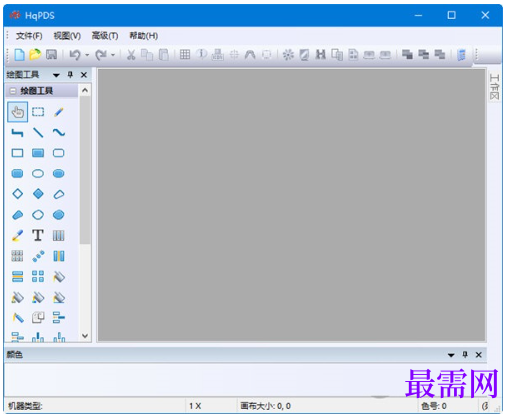Select the filled rounded rectangle tool

17,173
